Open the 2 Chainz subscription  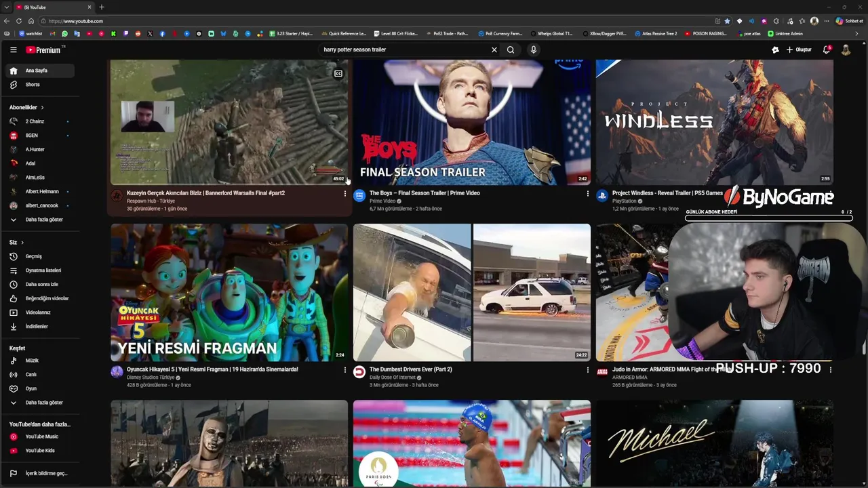point(40,121)
